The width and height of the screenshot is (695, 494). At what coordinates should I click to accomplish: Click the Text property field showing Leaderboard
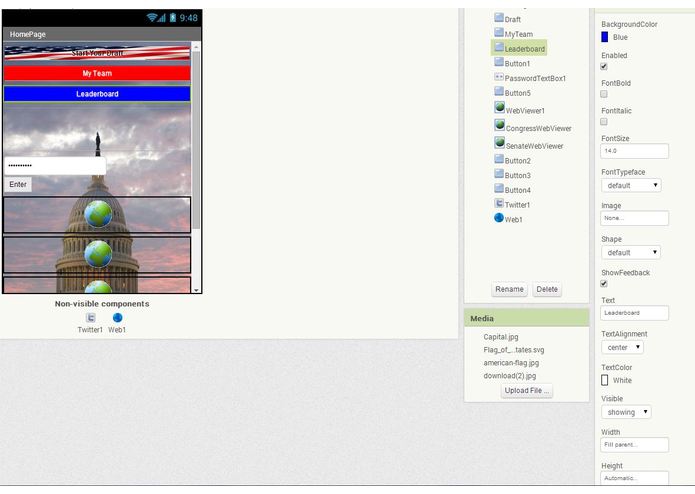pyautogui.click(x=634, y=313)
